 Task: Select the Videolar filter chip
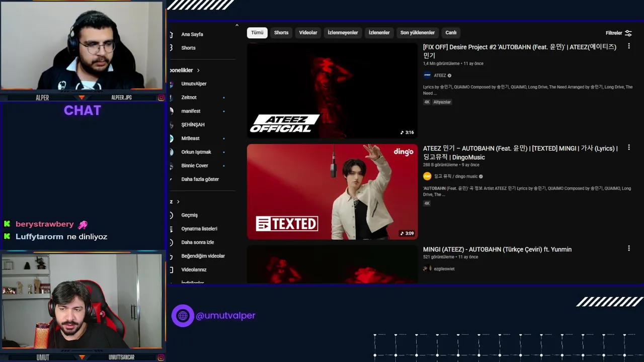308,33
